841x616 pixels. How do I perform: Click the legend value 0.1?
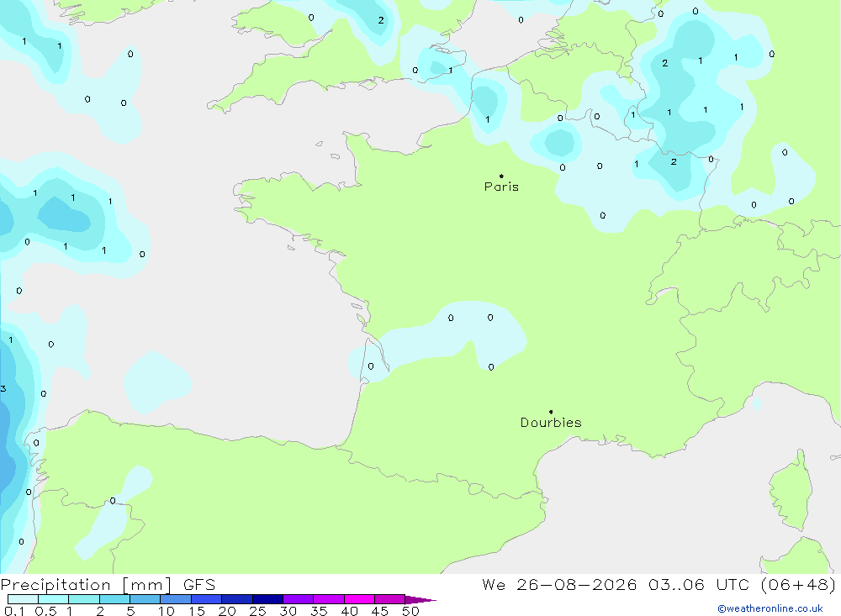tap(14, 611)
